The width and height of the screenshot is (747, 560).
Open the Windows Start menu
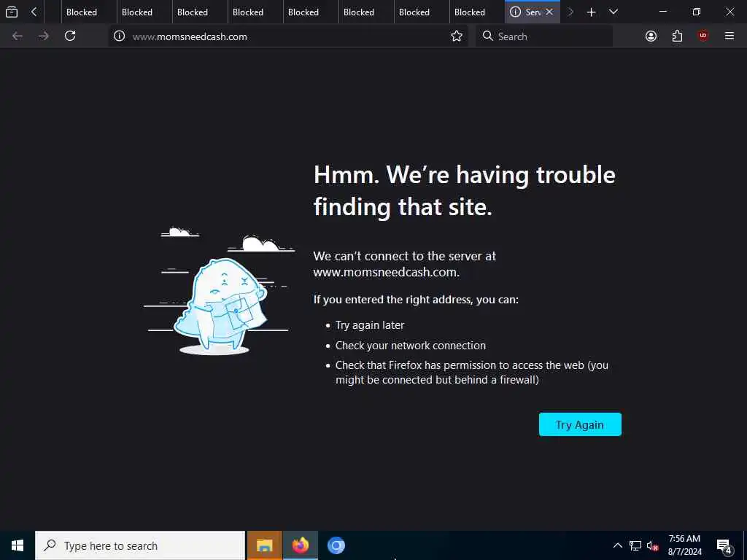(18, 545)
